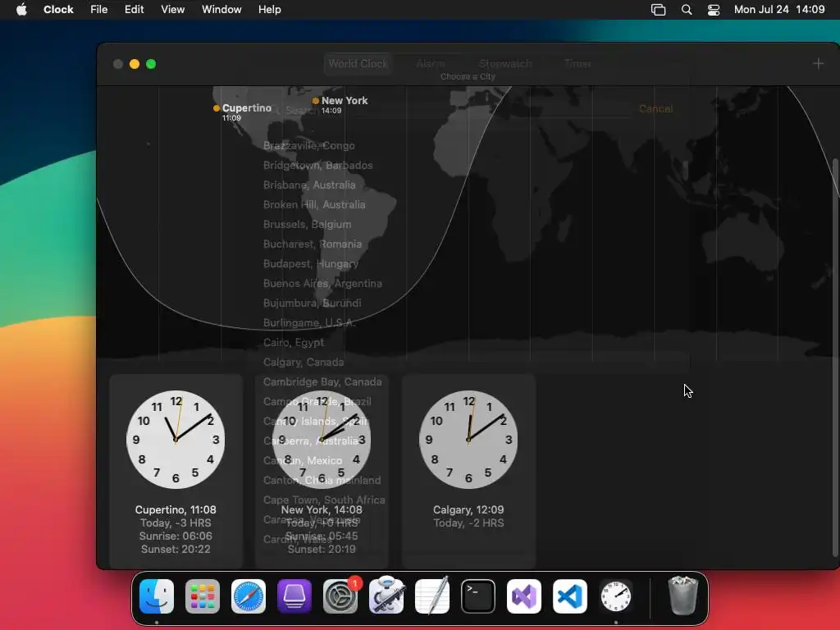840x630 pixels.
Task: Open the Trash from the Dock
Action: (682, 596)
